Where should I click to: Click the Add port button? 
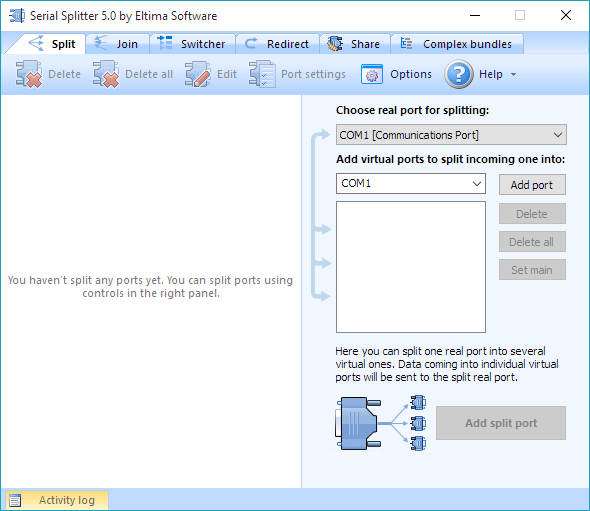coord(532,185)
